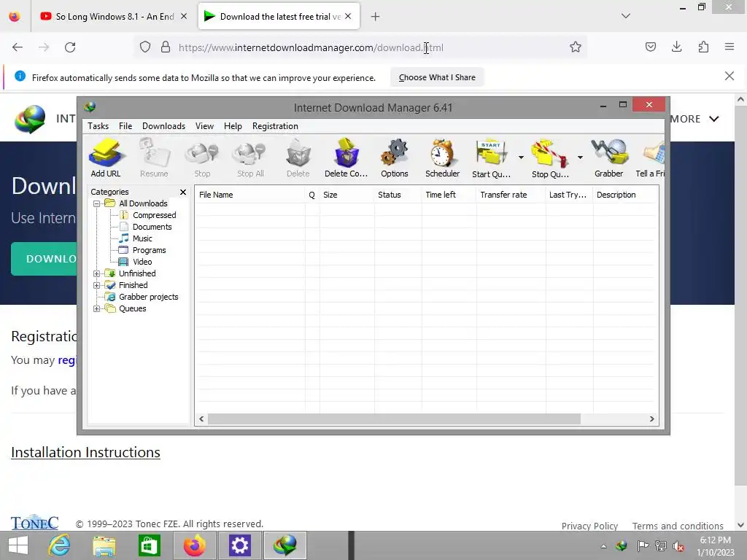
Task: Close the Categories panel
Action: 183,192
